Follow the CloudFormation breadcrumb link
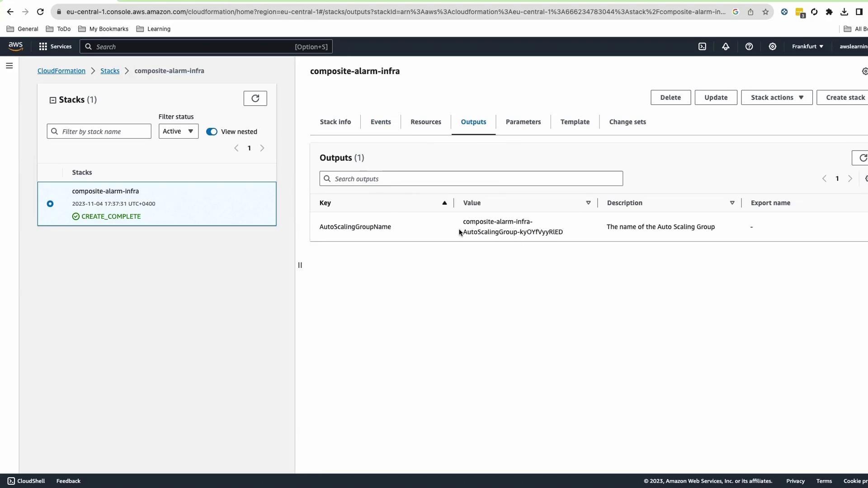The width and height of the screenshot is (868, 488). (61, 71)
